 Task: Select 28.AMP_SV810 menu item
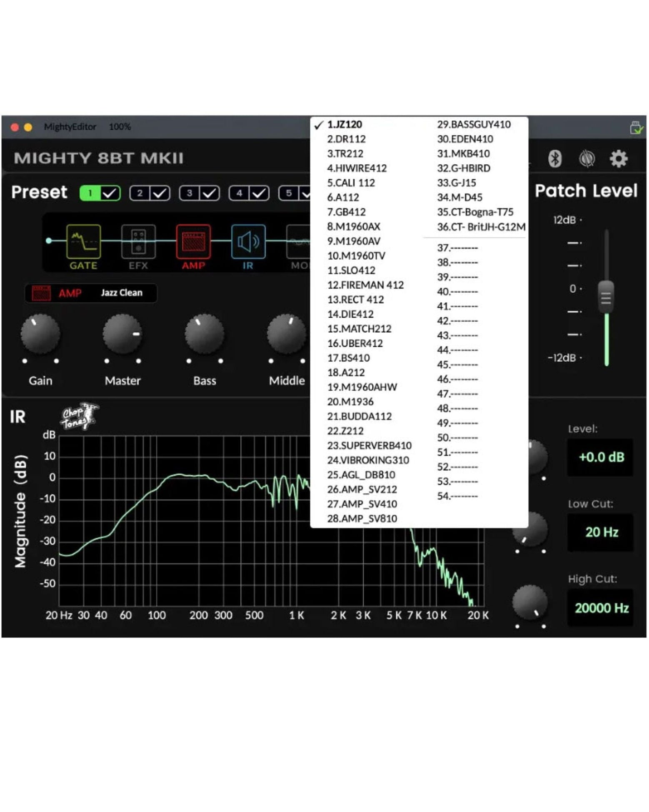click(x=362, y=519)
